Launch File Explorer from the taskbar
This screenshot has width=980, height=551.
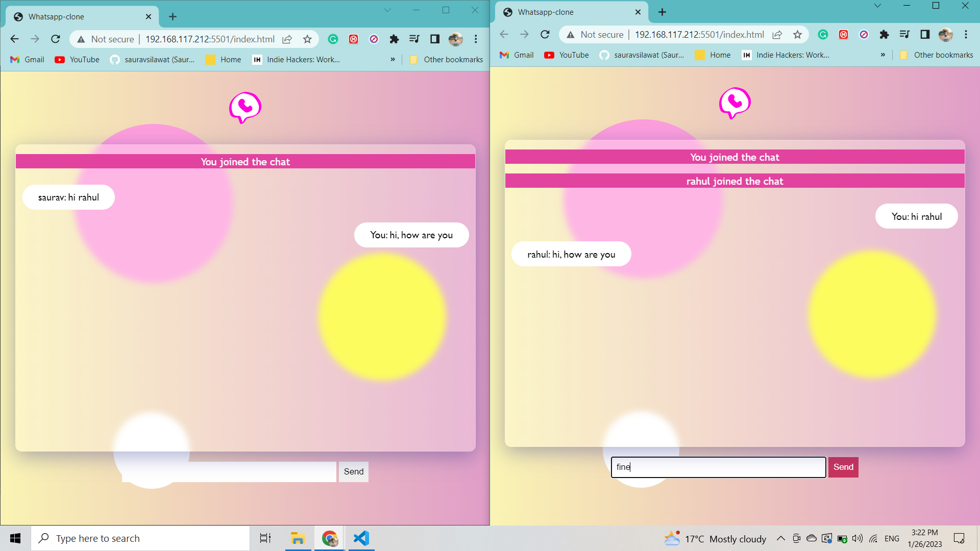click(298, 538)
